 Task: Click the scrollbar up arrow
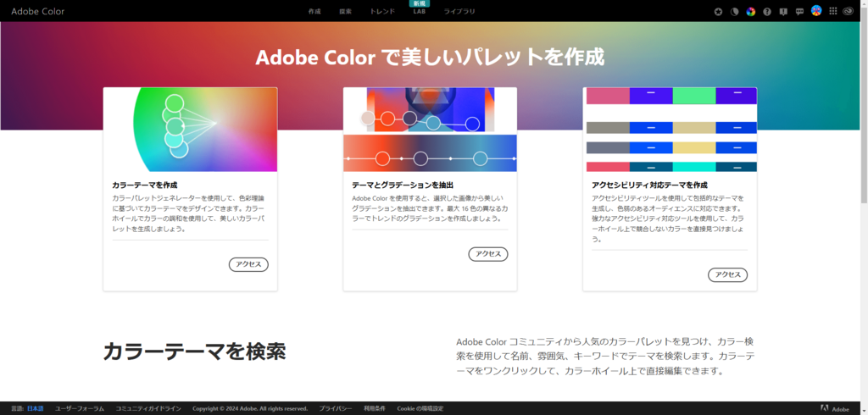pos(864,3)
